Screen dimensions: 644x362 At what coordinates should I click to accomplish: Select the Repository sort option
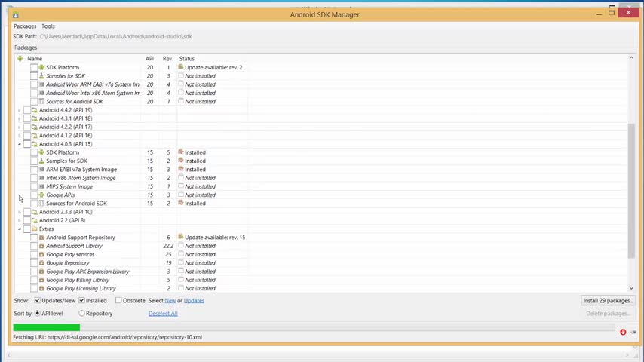coord(81,313)
